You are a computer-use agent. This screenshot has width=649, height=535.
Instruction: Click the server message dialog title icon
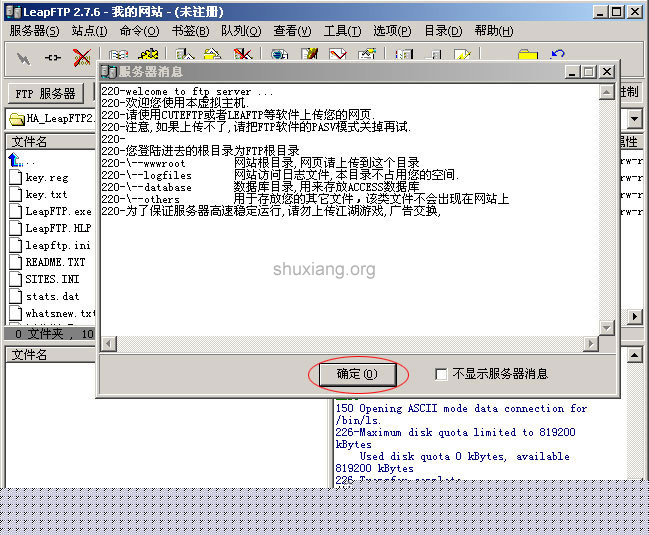pos(108,72)
